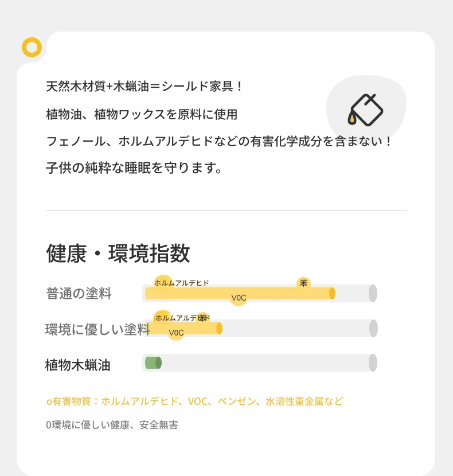Click the 苯 bubble on 普通の塗料 bar
Screen dimensions: 453x476
coord(303,283)
